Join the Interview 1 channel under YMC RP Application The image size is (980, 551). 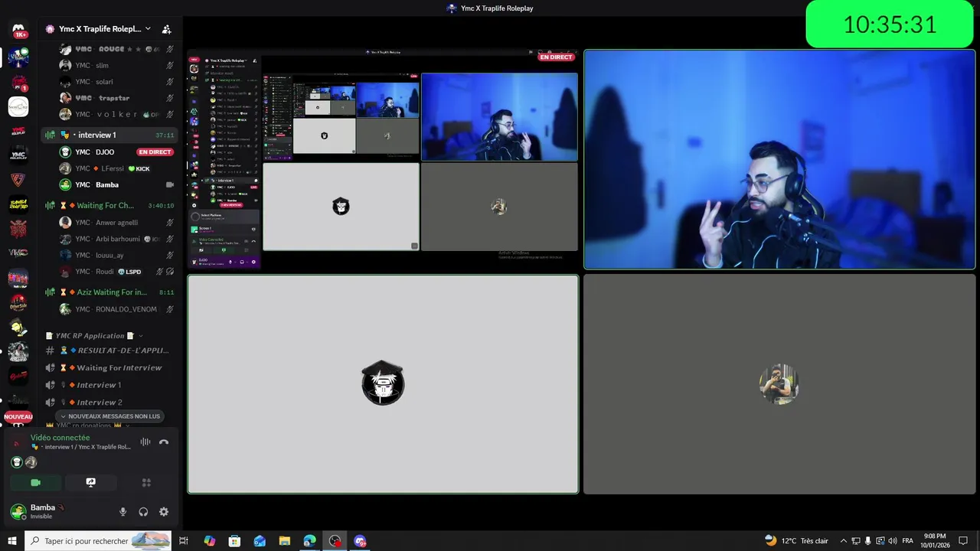109,385
